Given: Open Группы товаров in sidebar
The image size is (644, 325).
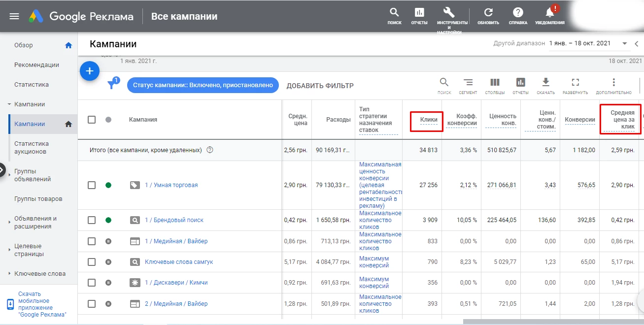Looking at the screenshot, I should tap(38, 199).
